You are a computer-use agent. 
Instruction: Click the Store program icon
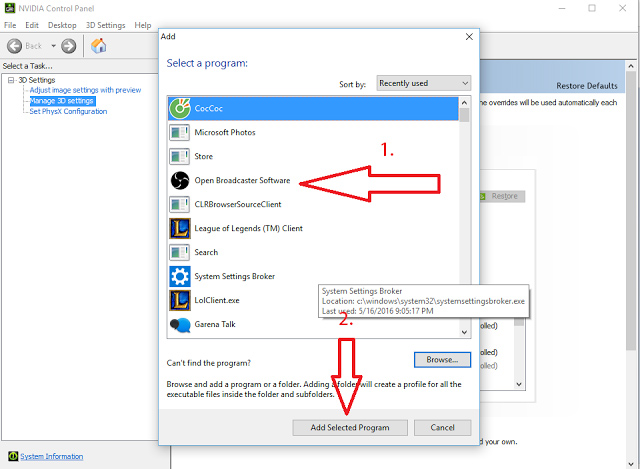[180, 156]
